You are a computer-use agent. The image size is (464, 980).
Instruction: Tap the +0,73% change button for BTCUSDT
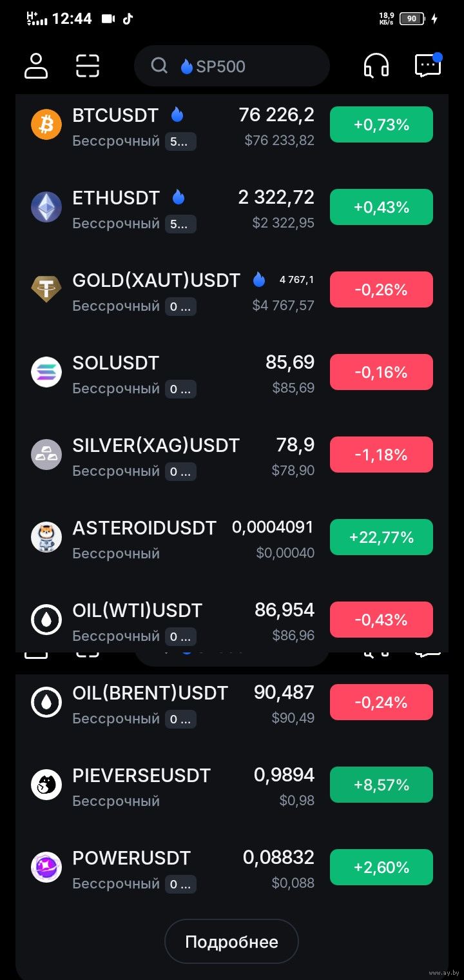click(x=382, y=124)
